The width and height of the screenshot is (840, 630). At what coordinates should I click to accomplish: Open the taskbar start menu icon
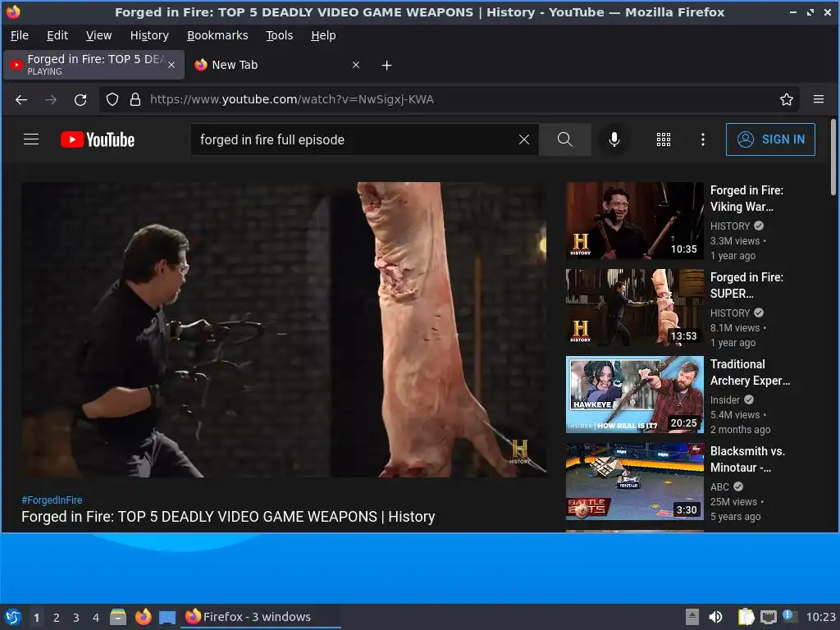click(13, 617)
